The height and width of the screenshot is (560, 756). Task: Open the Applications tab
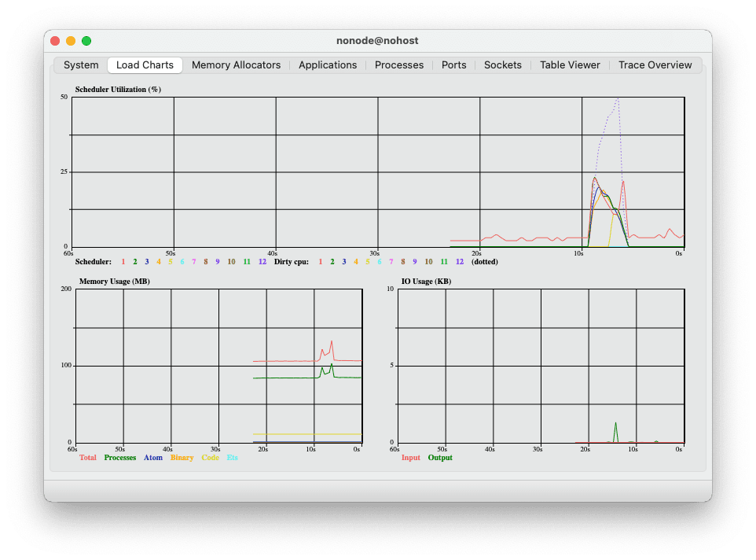point(328,65)
